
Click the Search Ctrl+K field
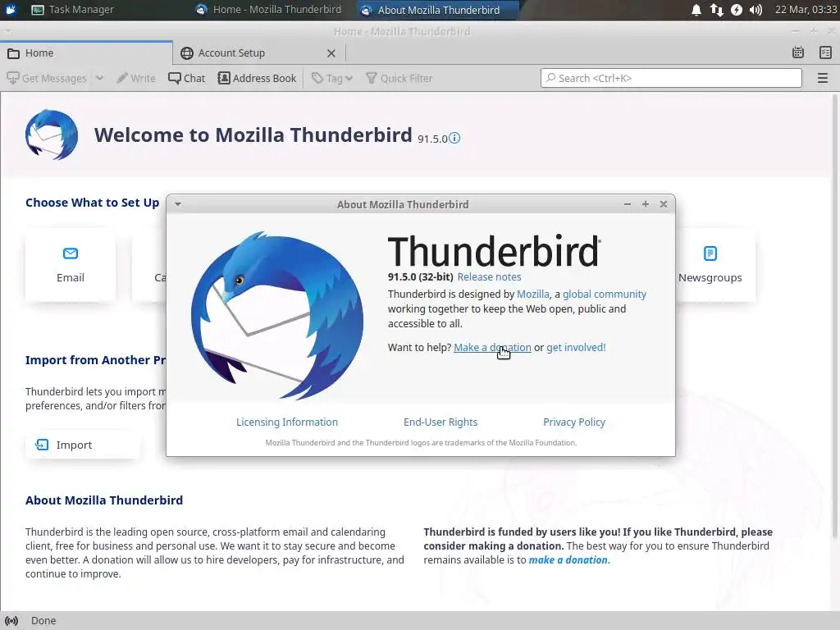pyautogui.click(x=671, y=78)
